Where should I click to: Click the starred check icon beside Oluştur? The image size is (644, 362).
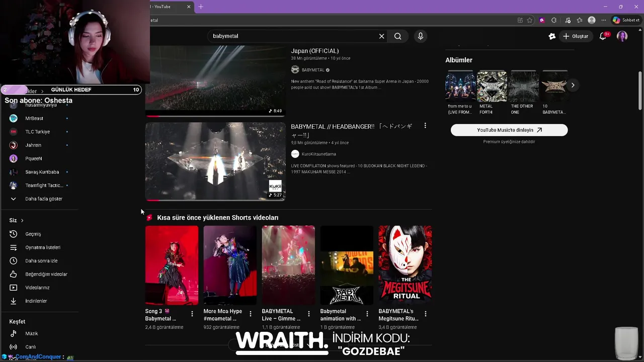click(552, 36)
